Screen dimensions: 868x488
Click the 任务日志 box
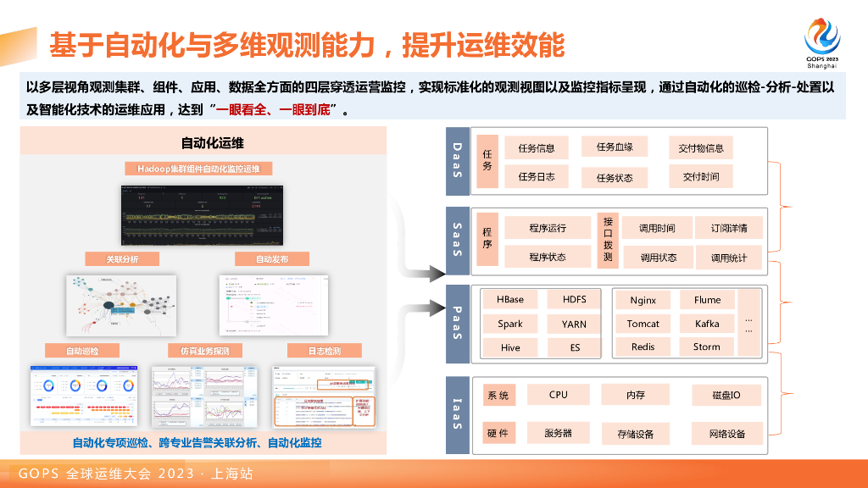coord(537,176)
